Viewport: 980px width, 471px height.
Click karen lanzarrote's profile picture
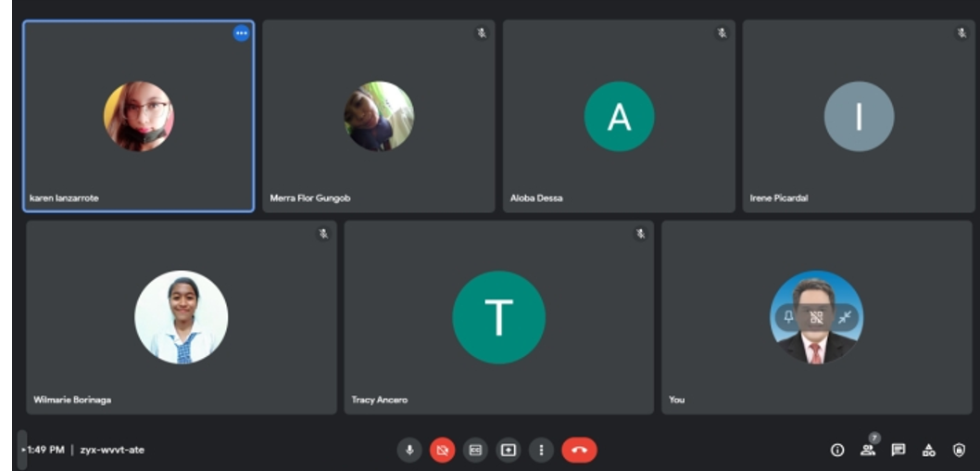point(139,116)
